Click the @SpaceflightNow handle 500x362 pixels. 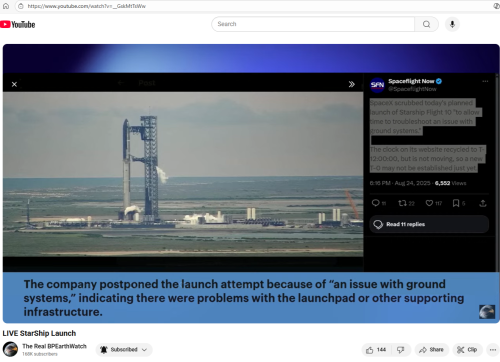pyautogui.click(x=412, y=89)
